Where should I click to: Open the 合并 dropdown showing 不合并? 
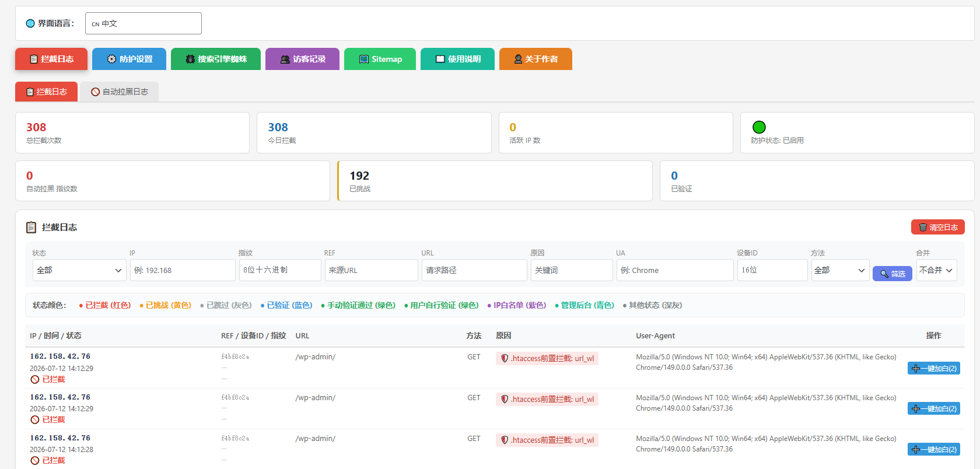click(x=936, y=270)
